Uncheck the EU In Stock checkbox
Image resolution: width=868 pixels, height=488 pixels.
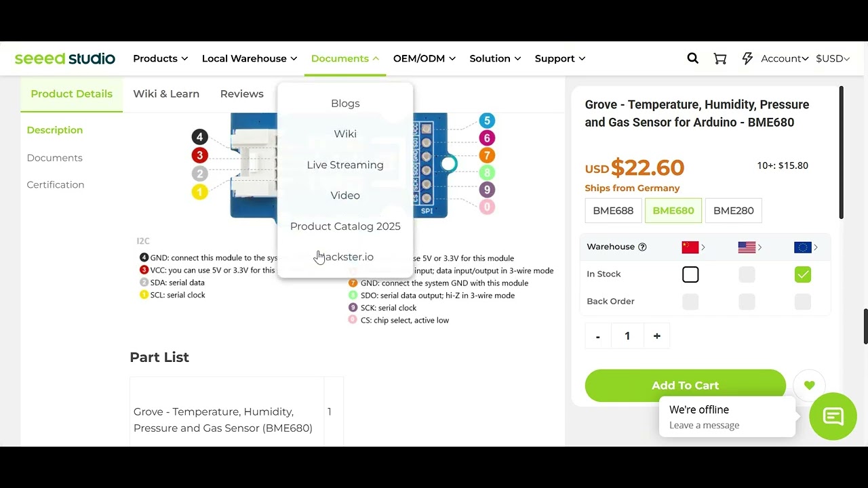[x=803, y=274]
